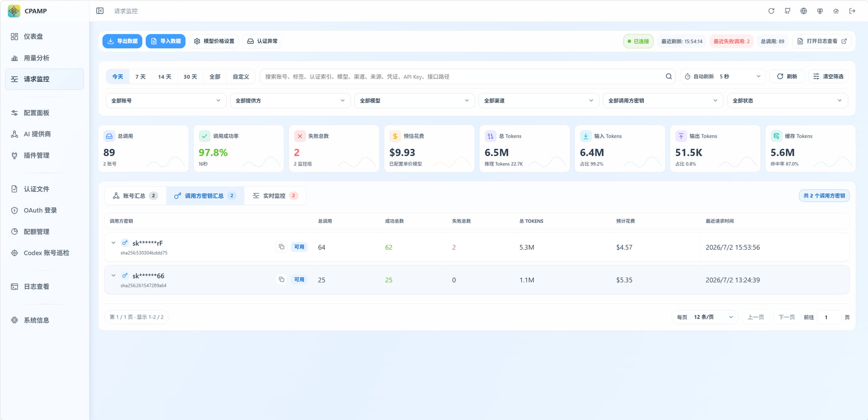This screenshot has width=868, height=420.
Task: Copy the sk******rF key
Action: pyautogui.click(x=281, y=247)
